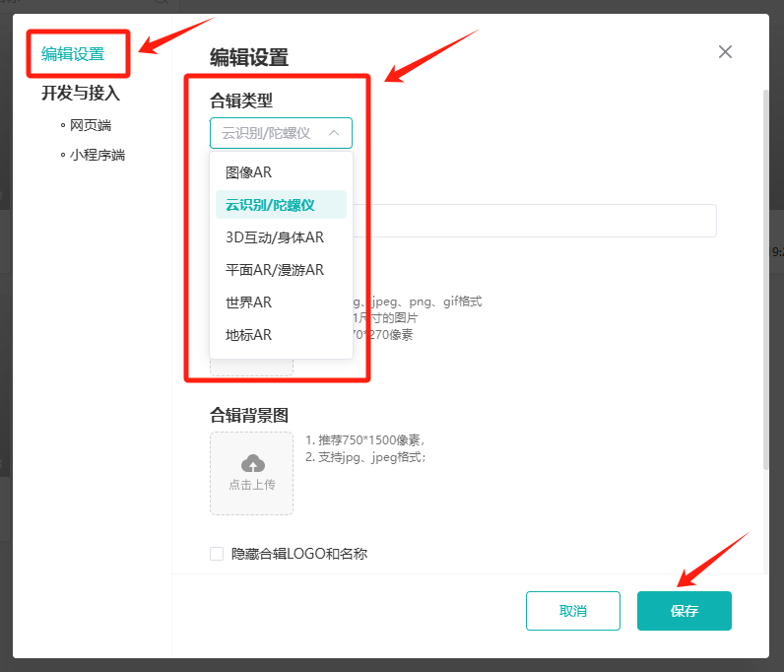784x672 pixels.
Task: Go to the 网页端 sub-item
Action: [91, 125]
